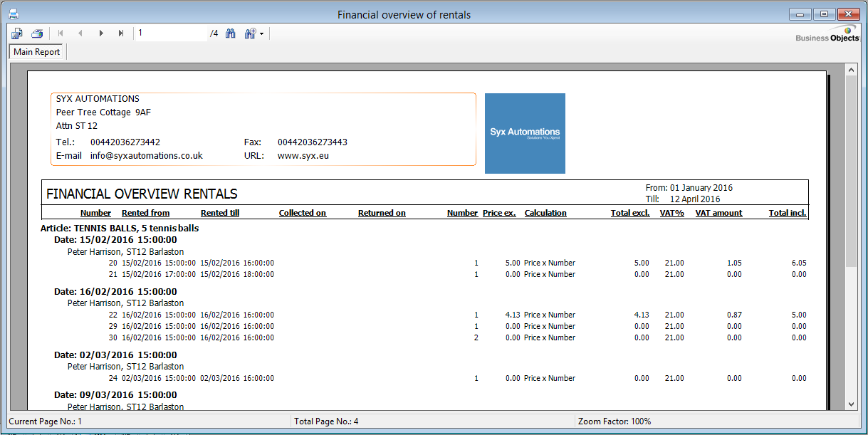Open the Find Text binoculars tool

point(231,33)
